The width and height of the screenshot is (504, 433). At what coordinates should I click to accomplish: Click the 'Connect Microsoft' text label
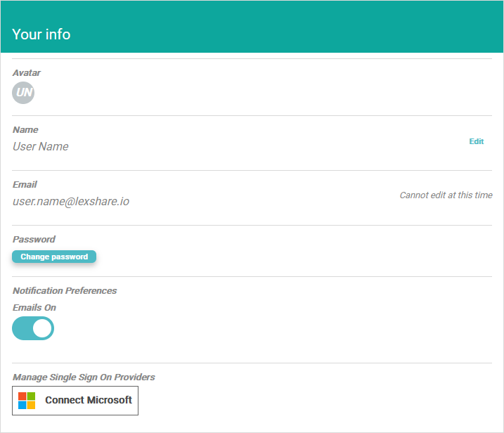click(89, 401)
